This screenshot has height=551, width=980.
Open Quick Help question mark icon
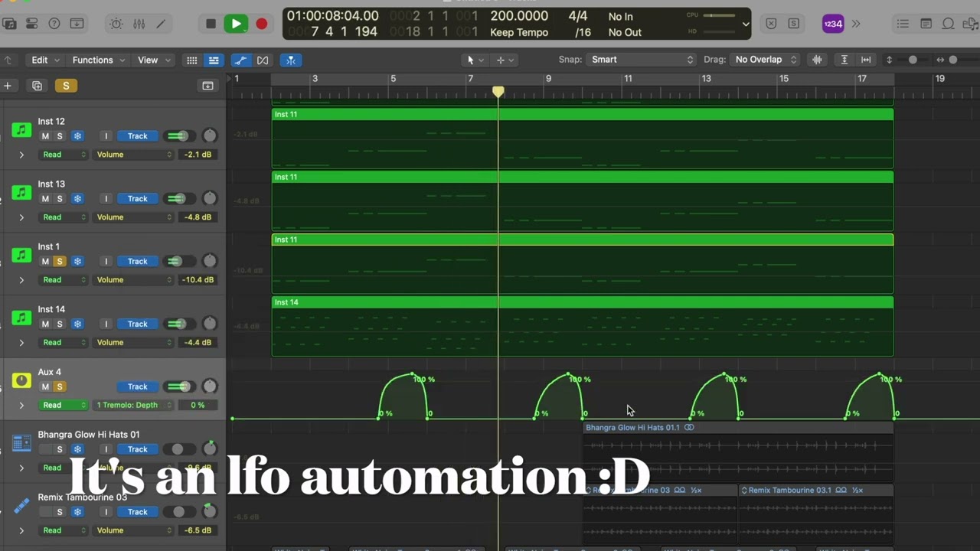point(54,24)
